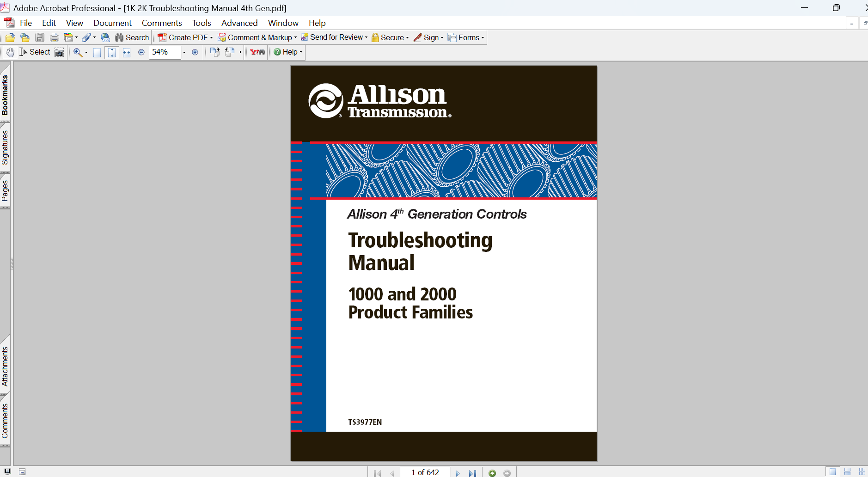Screen dimensions: 868x477
Task: Click green Previous View back arrow
Action: tap(492, 473)
